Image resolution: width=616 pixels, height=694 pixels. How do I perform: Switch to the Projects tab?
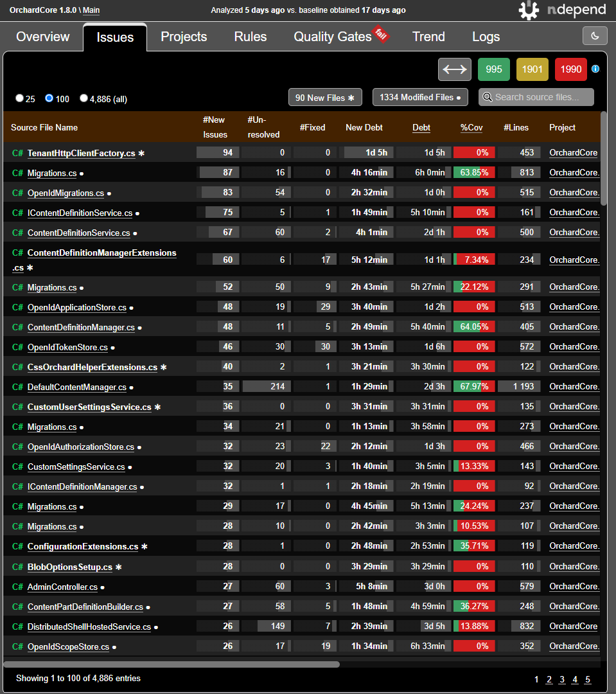point(184,37)
